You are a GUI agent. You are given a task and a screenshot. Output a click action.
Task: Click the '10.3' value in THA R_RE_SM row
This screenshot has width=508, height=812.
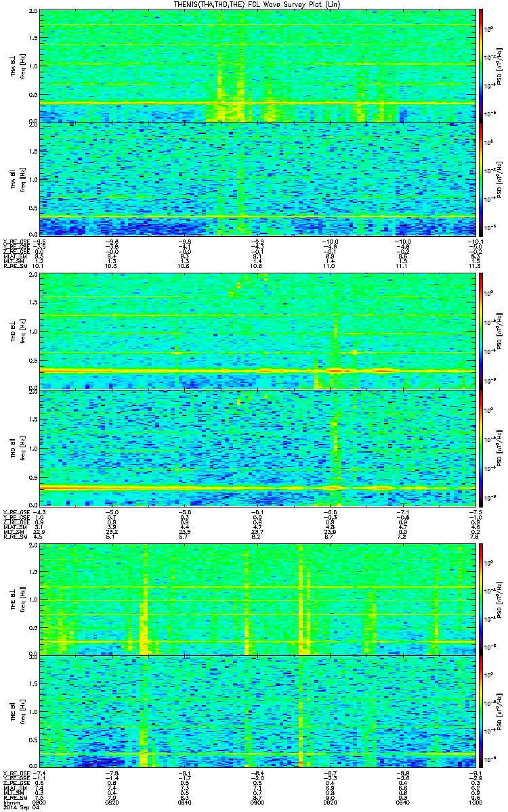point(112,267)
